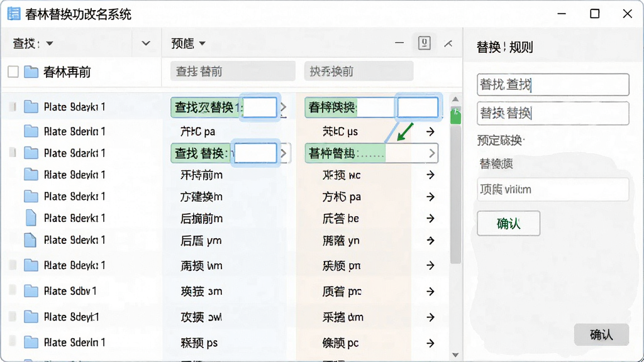
Task: Click the input box in 查找 替换 row
Action: (255, 153)
